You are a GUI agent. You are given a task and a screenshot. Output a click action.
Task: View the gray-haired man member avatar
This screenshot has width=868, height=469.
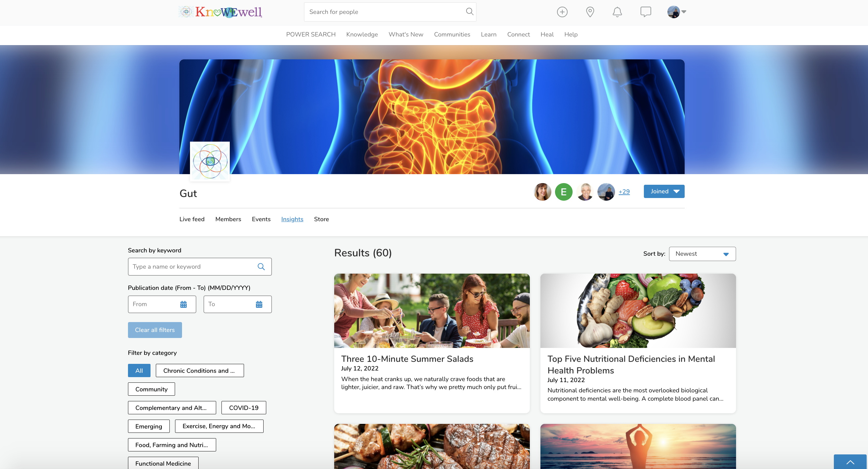click(585, 192)
